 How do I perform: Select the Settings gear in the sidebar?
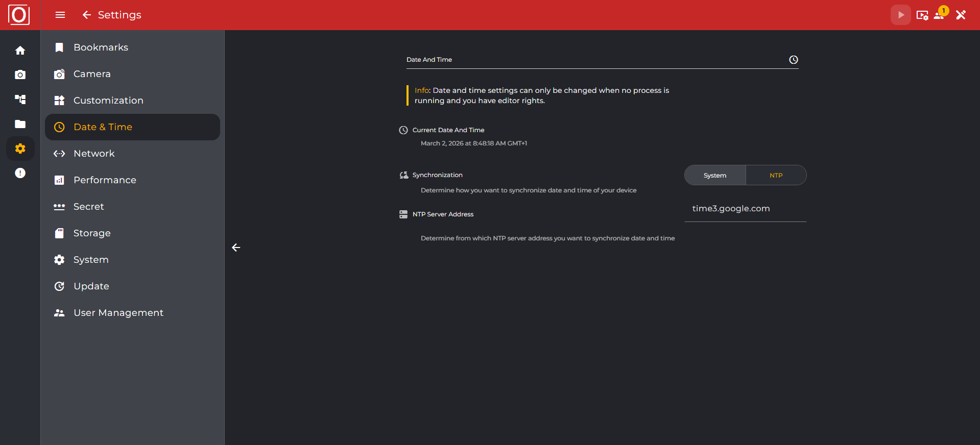coord(20,149)
